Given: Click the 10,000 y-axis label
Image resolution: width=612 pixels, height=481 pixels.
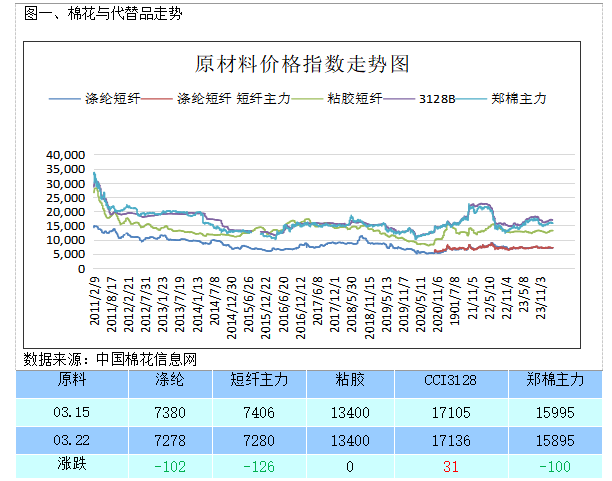Looking at the screenshot, I should click(66, 240).
